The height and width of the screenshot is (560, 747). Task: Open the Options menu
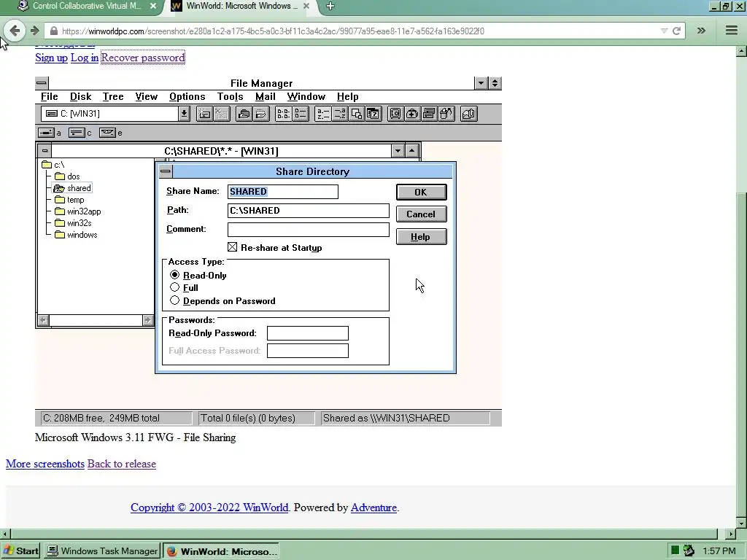tap(187, 97)
